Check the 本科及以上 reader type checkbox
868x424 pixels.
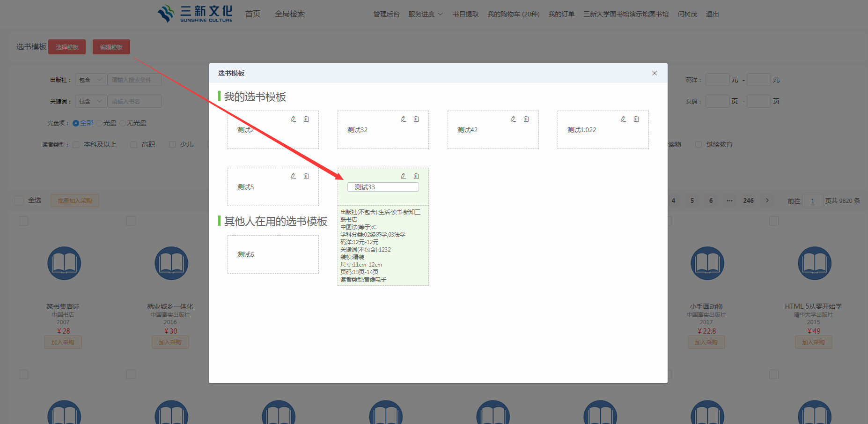(x=76, y=145)
